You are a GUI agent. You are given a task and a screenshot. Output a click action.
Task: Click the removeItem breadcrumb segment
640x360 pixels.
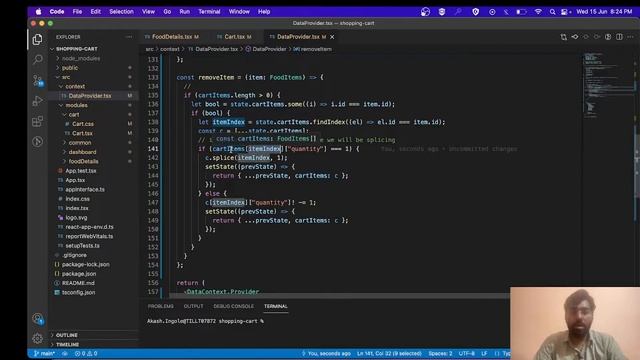[313, 49]
